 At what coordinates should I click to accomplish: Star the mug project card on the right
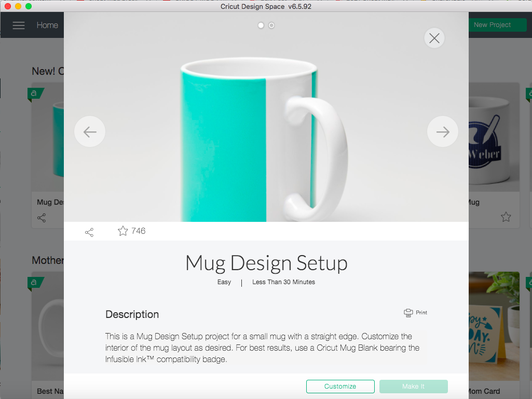tap(506, 217)
